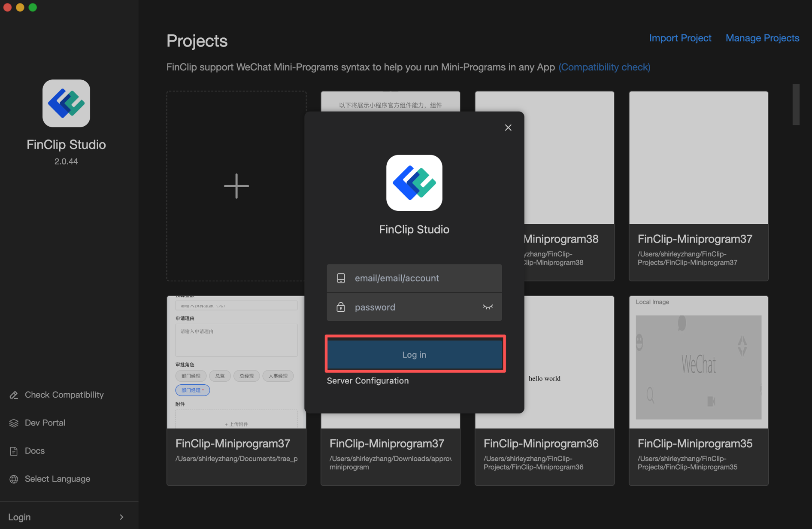Screen dimensions: 812x529
Task: Open the Select Language menu
Action: coord(58,479)
